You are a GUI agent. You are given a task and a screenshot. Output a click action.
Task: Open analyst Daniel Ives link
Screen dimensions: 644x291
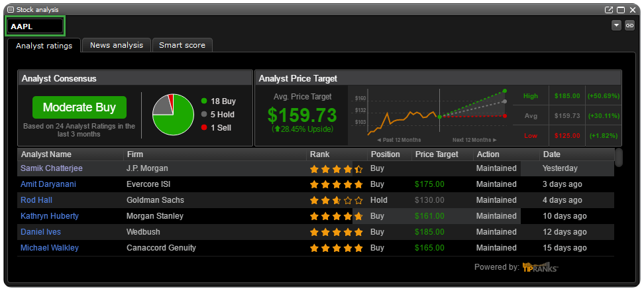(40, 232)
